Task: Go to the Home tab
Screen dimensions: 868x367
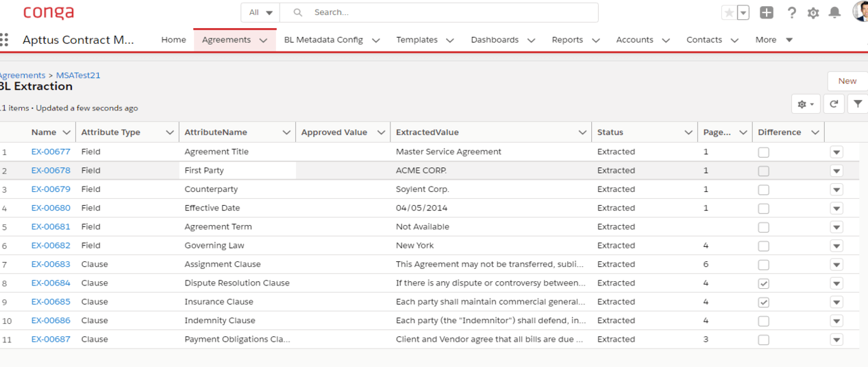Action: click(173, 40)
